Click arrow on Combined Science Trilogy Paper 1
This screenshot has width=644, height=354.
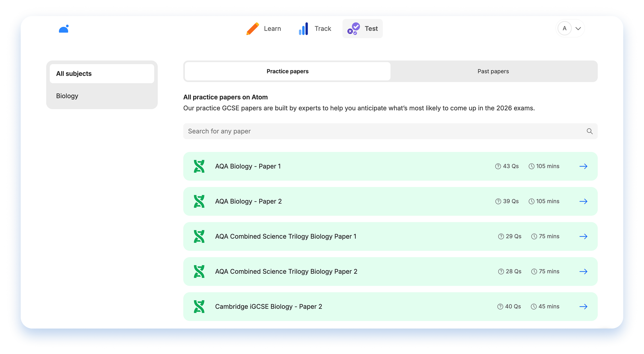click(x=583, y=236)
